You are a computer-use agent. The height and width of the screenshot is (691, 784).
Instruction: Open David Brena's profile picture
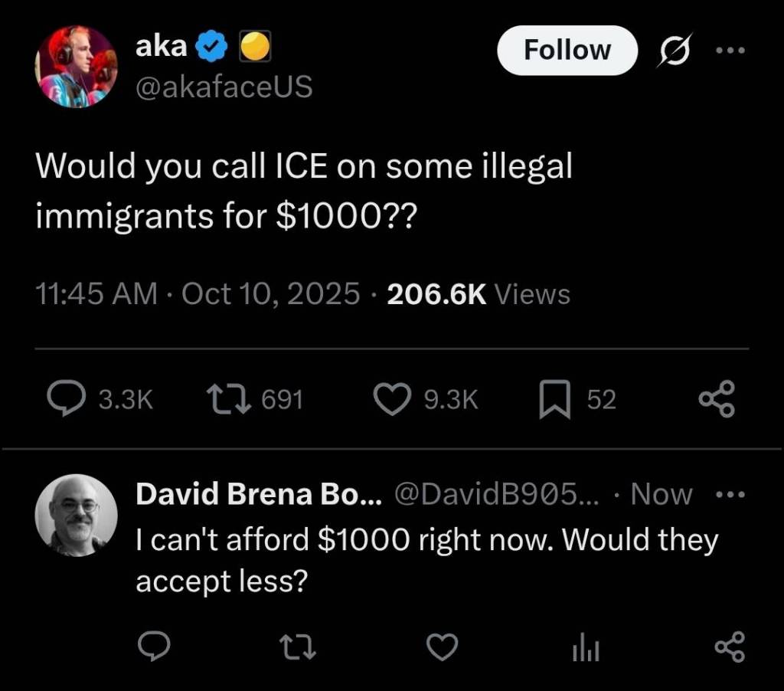[x=76, y=514]
